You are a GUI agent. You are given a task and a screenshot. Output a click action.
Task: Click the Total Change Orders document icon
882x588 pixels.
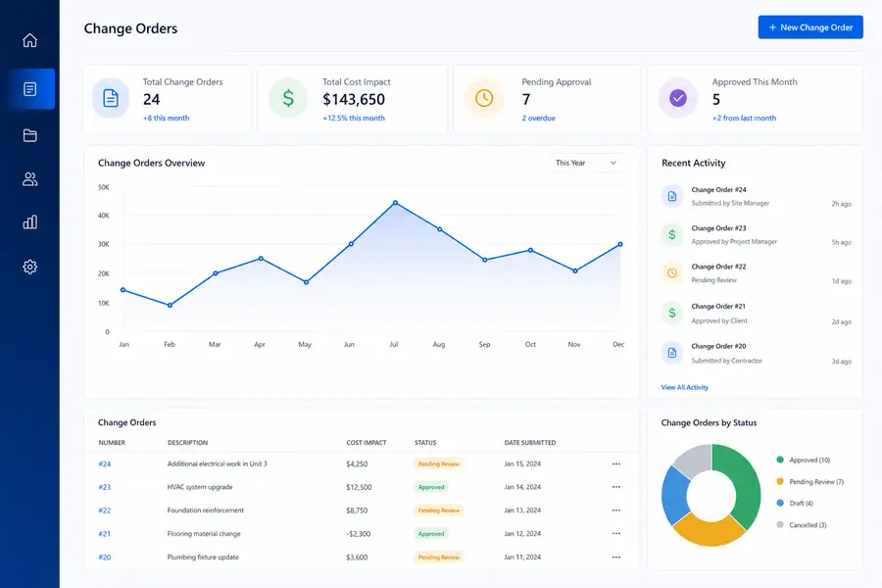pyautogui.click(x=111, y=98)
